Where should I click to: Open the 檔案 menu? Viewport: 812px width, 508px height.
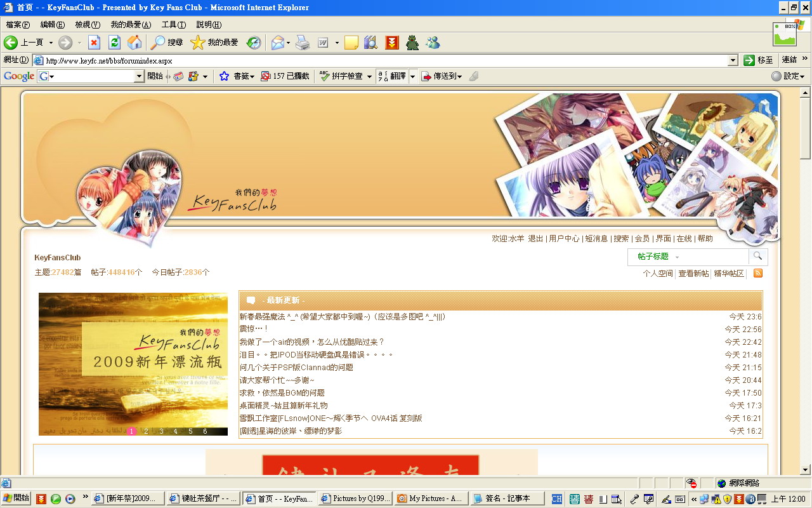(x=18, y=25)
